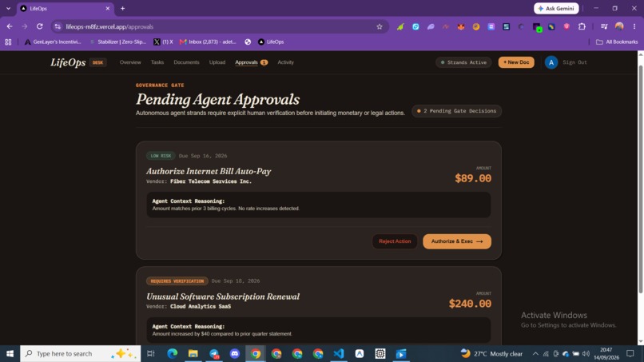Bookmark this page with the star icon
The height and width of the screenshot is (362, 644).
(x=380, y=26)
